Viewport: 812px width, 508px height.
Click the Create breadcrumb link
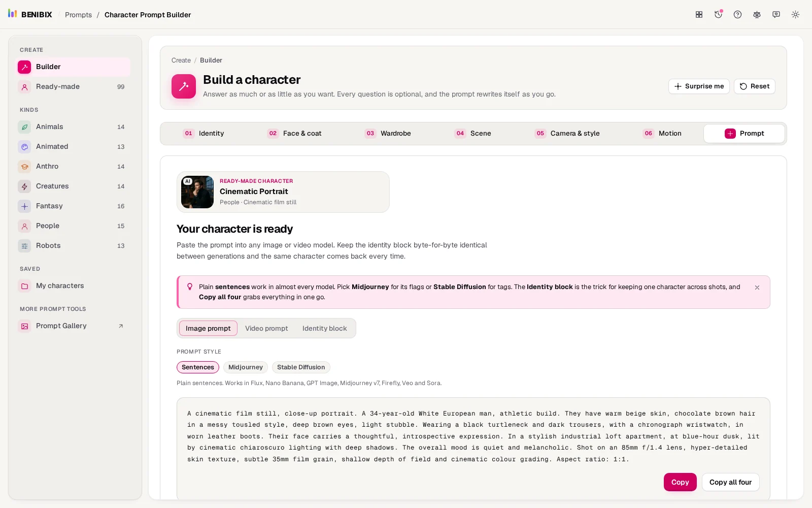(x=181, y=60)
